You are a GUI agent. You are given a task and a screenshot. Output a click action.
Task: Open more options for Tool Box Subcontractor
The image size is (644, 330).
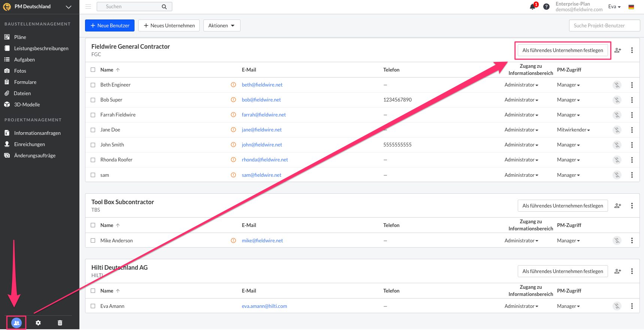632,206
